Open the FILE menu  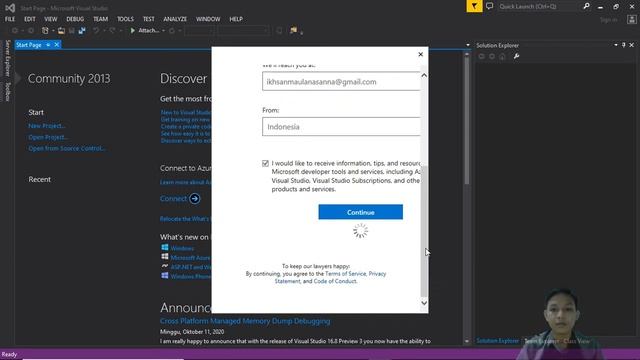pyautogui.click(x=10, y=19)
